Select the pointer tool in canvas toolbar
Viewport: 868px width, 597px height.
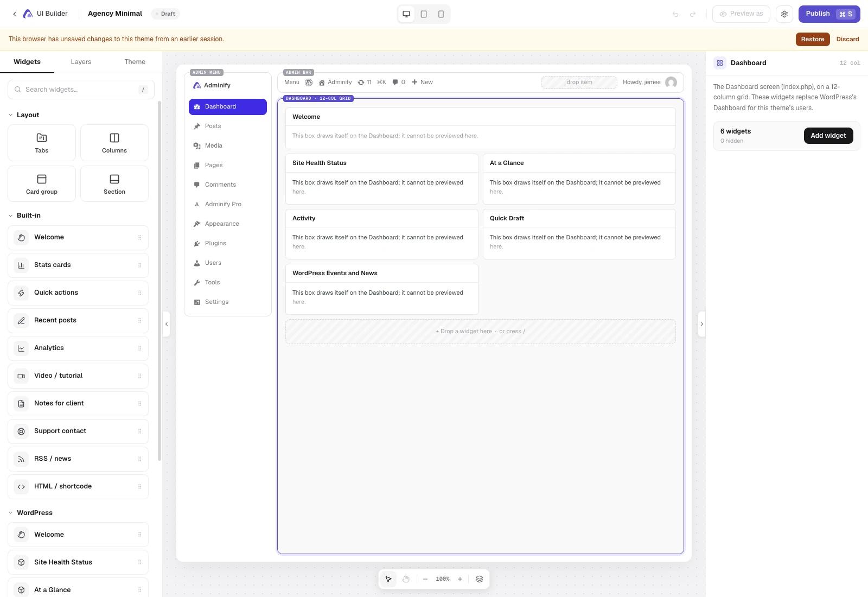point(388,579)
